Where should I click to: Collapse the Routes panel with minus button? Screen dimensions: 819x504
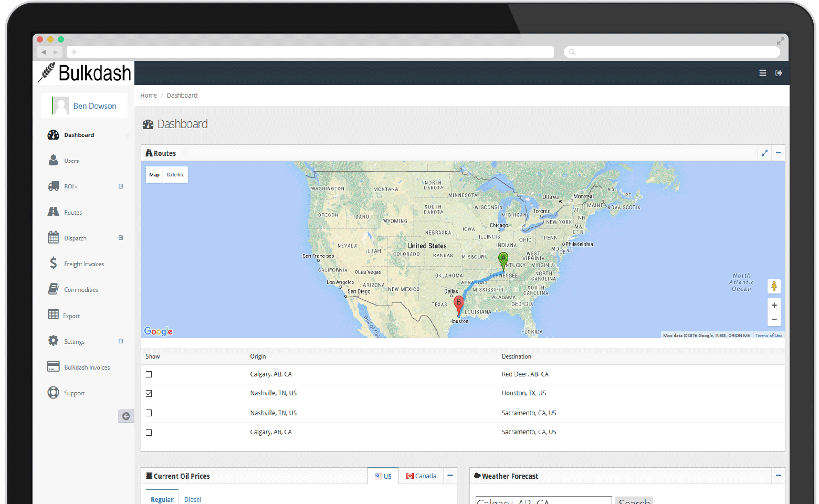click(778, 153)
